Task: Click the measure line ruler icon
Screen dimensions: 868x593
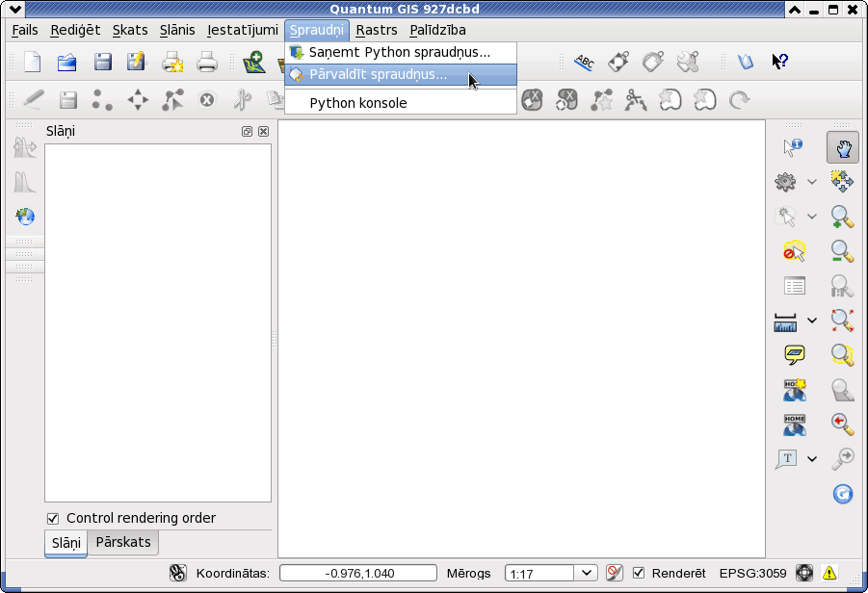Action: [x=785, y=322]
